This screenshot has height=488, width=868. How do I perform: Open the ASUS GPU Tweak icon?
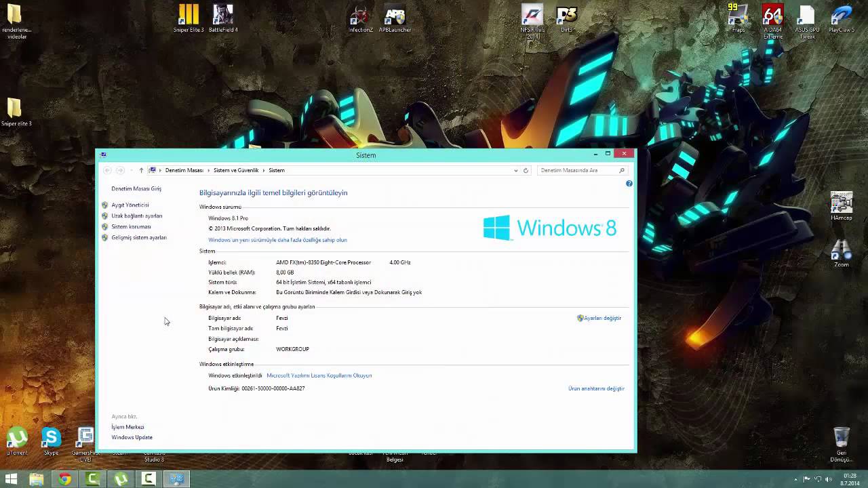click(807, 21)
